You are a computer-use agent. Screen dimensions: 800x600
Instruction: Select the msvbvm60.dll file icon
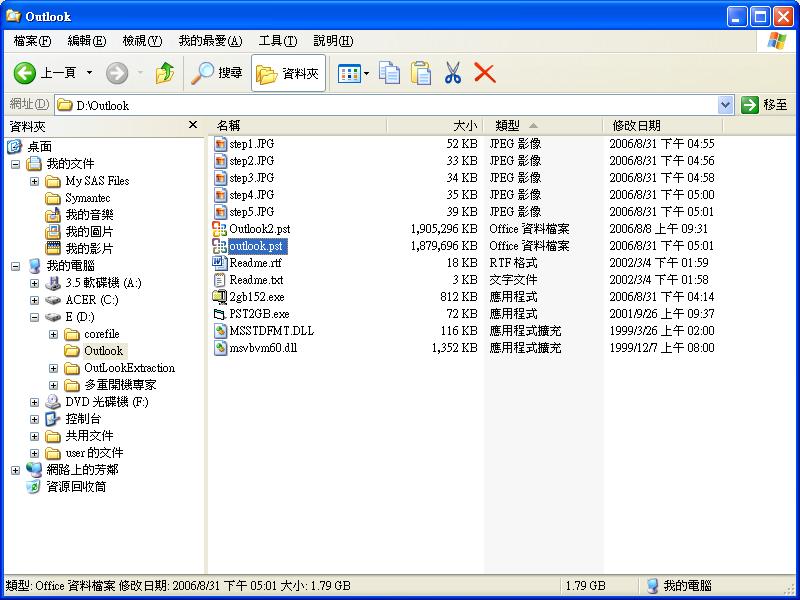pos(220,348)
